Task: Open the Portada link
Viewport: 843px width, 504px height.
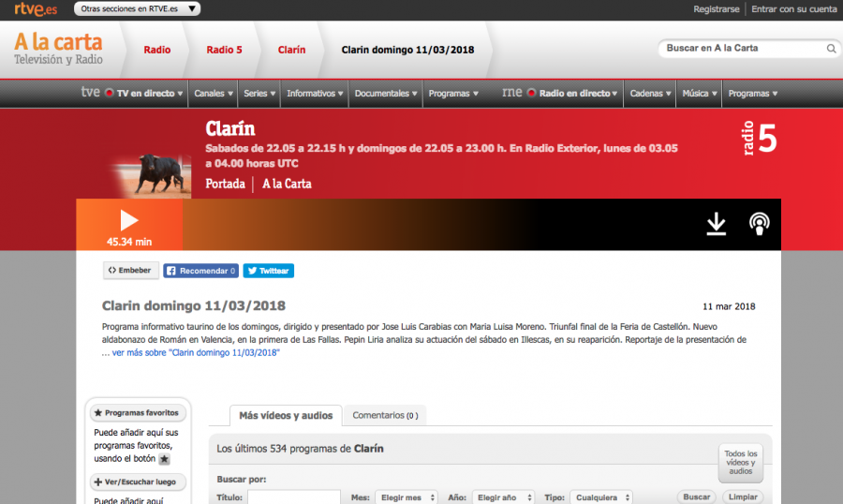Action: pos(225,184)
